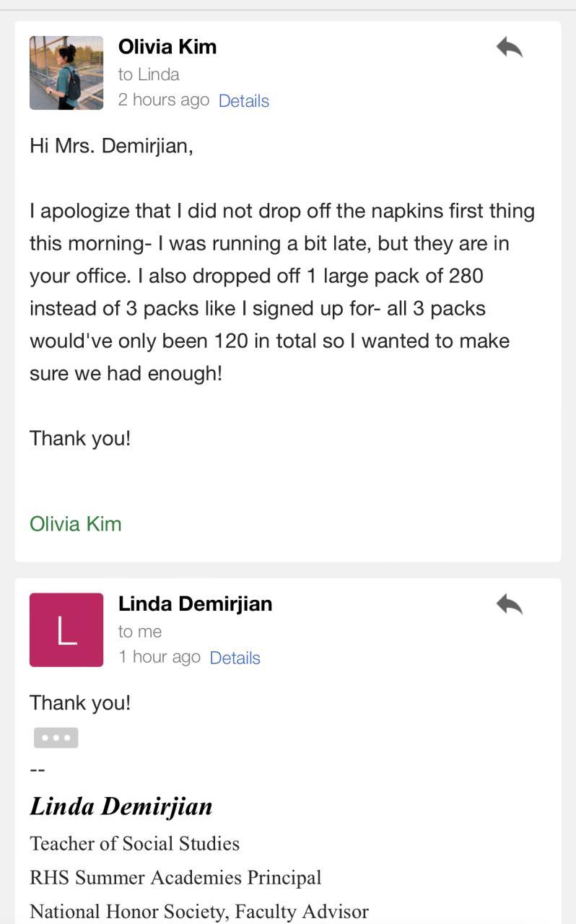Reply to Linda Demirjian's message
Image resolution: width=576 pixels, height=924 pixels.
tap(509, 605)
